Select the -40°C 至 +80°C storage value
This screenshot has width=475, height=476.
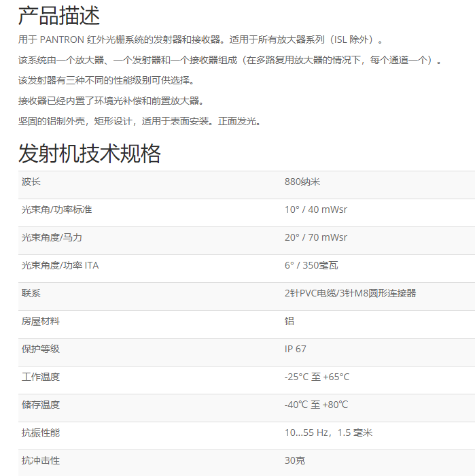tap(316, 405)
